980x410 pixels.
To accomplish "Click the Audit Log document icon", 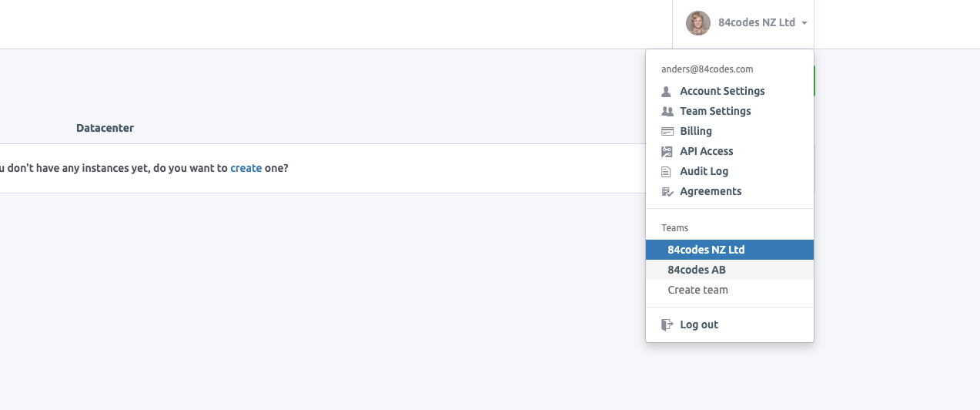I will 667,172.
